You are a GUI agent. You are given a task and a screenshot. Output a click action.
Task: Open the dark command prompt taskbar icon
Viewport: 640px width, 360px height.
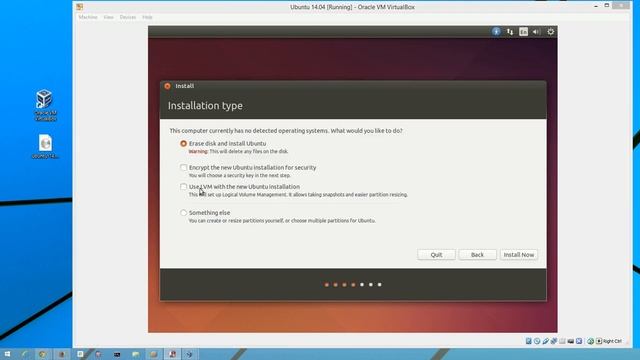[117, 354]
